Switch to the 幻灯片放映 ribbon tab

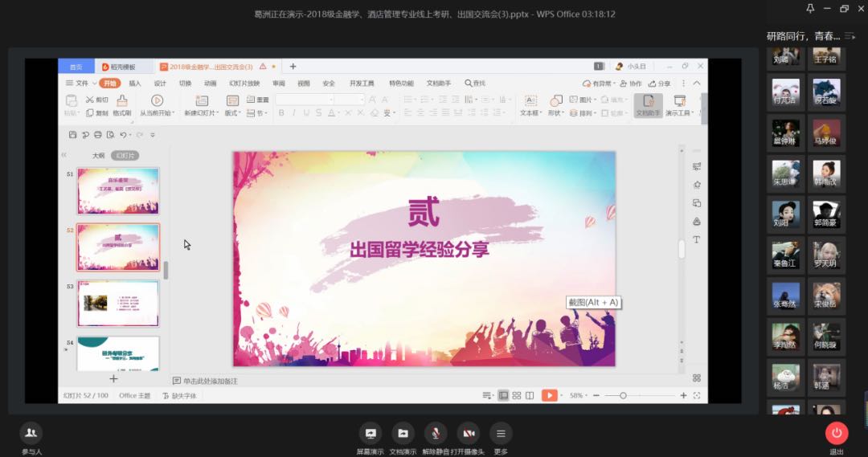click(244, 83)
